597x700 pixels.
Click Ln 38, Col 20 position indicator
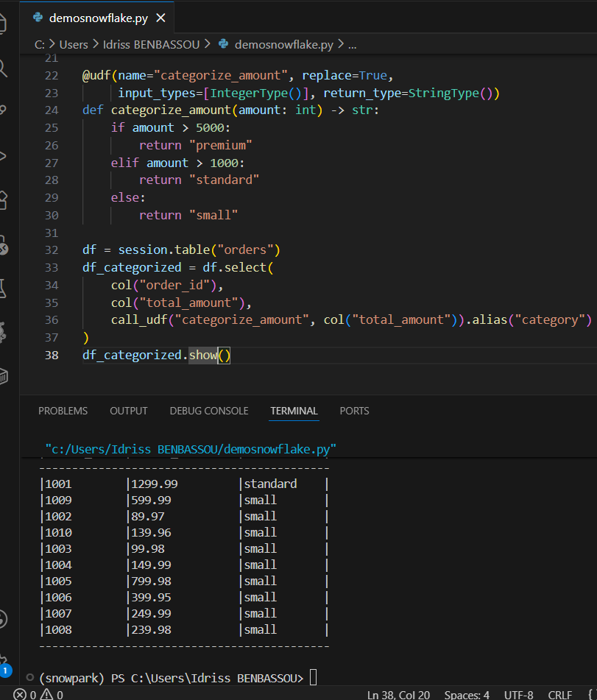(x=398, y=694)
